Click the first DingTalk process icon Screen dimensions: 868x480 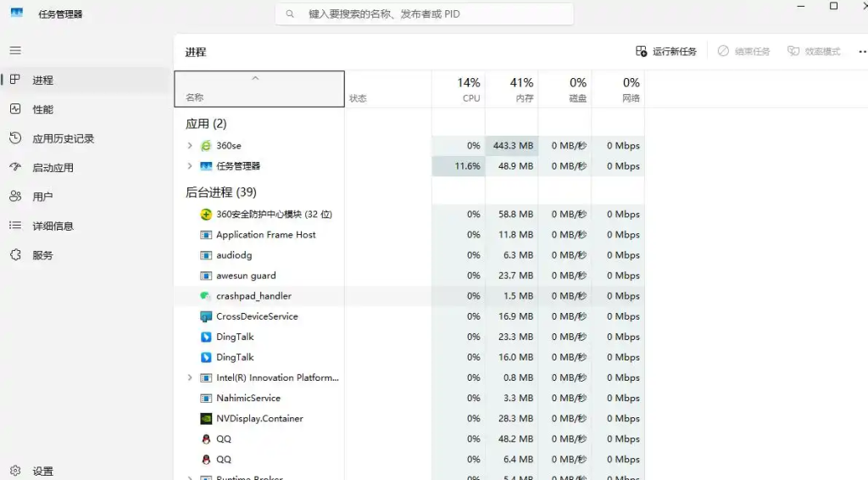pos(206,337)
